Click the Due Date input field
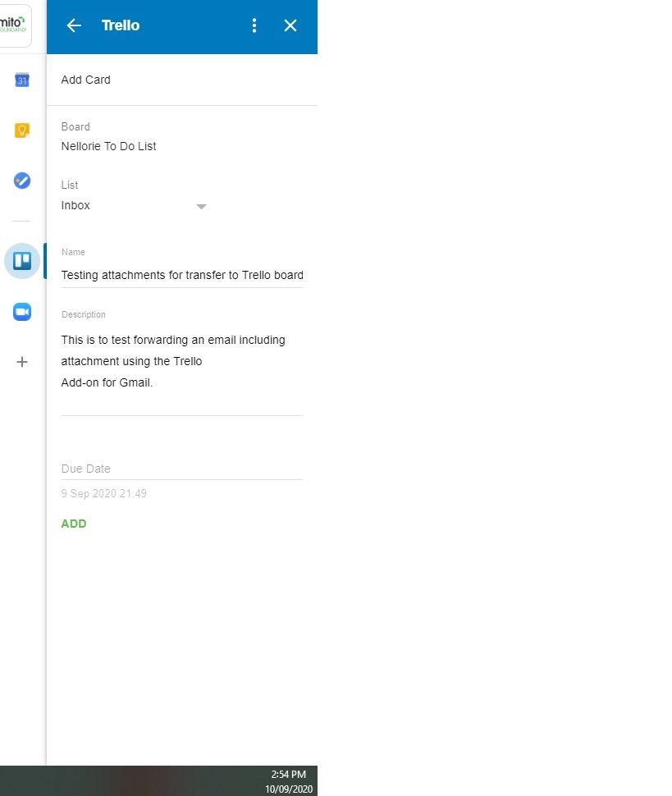Screen dimensions: 672x796 point(181,469)
